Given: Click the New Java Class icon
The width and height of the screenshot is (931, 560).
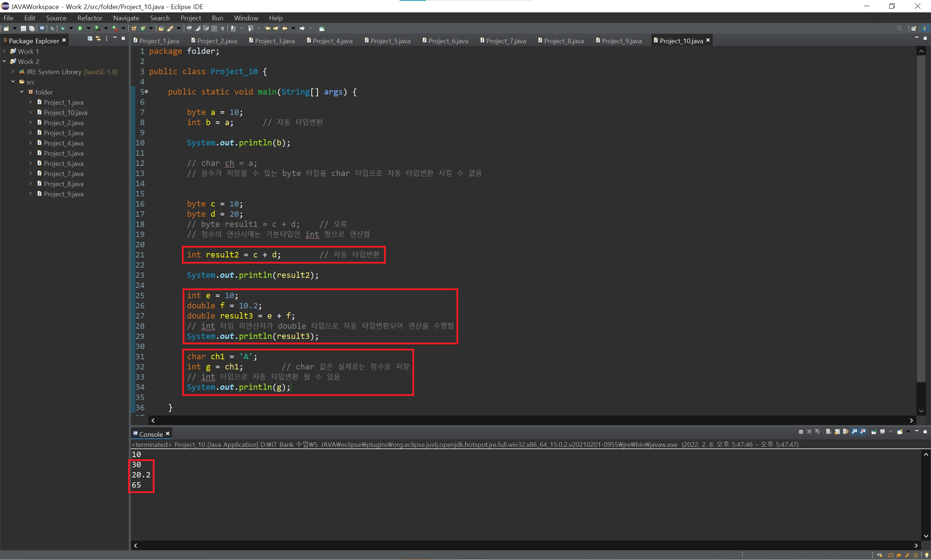Looking at the screenshot, I should 143,28.
